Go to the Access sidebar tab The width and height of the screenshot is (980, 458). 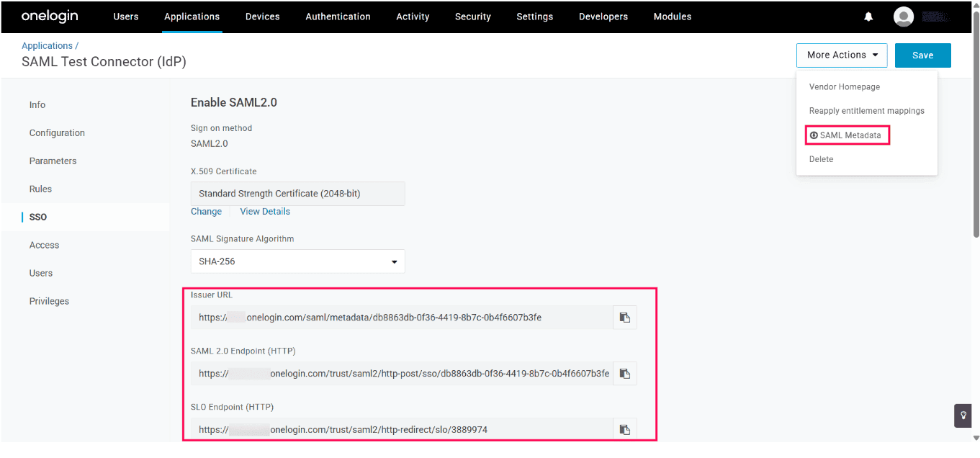click(44, 246)
